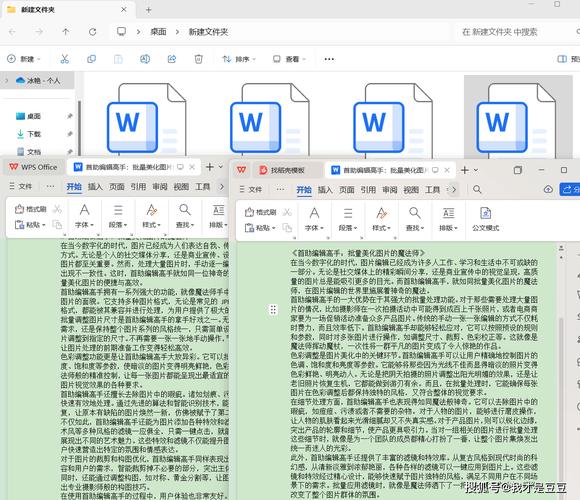Click copy icon beside 粘贴 in right WPS window
Screen dimensions: 580x500
tap(287, 228)
